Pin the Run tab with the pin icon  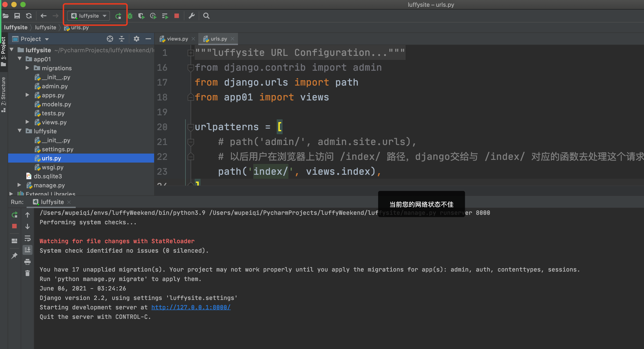14,256
